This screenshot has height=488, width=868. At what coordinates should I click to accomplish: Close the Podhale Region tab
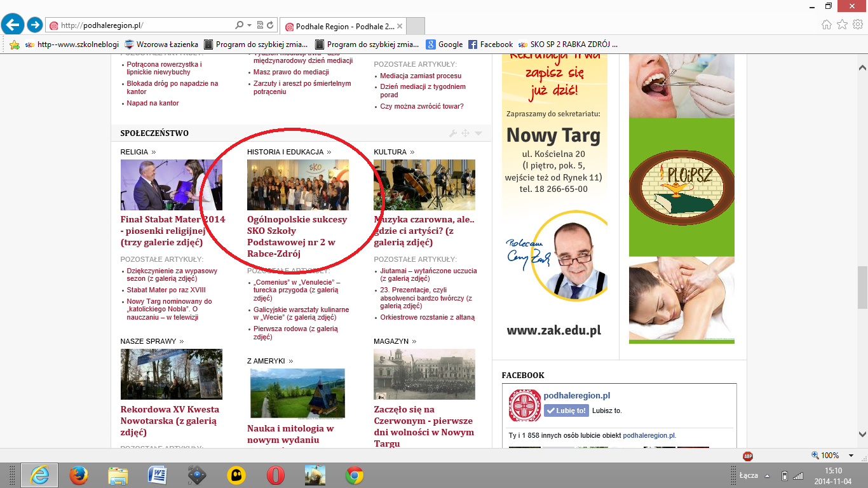400,26
